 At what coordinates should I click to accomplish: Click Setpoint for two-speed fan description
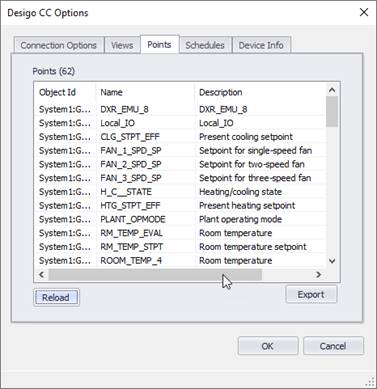coord(252,164)
